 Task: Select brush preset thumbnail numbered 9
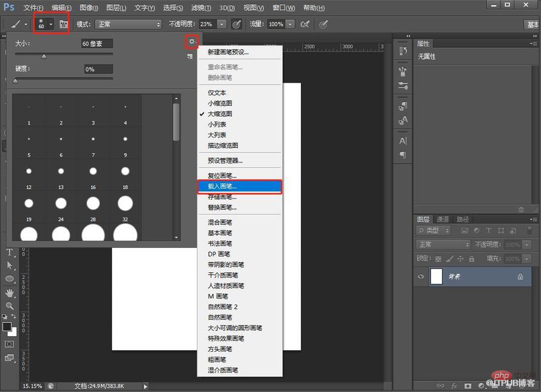[x=125, y=143]
